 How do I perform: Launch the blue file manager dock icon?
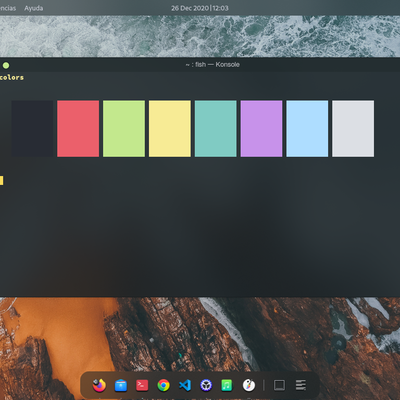point(121,385)
